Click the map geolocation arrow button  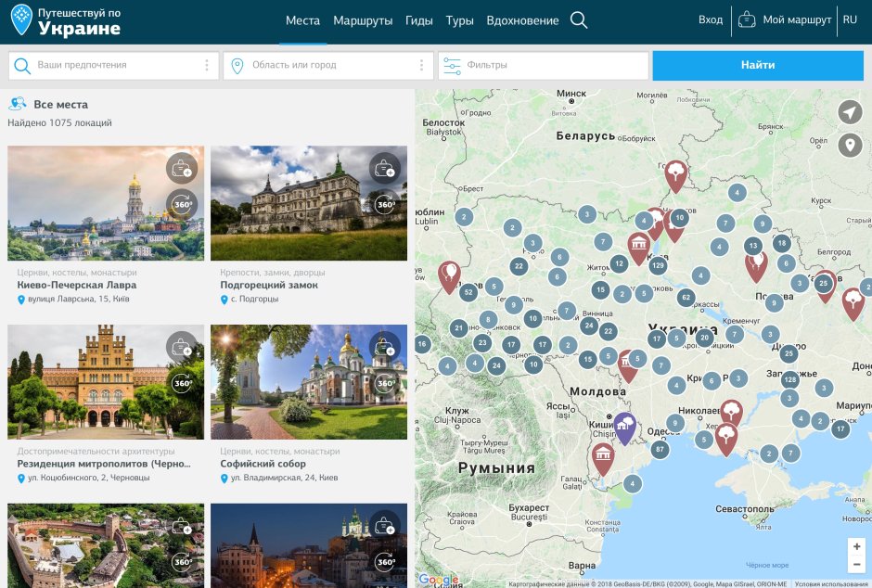click(850, 112)
